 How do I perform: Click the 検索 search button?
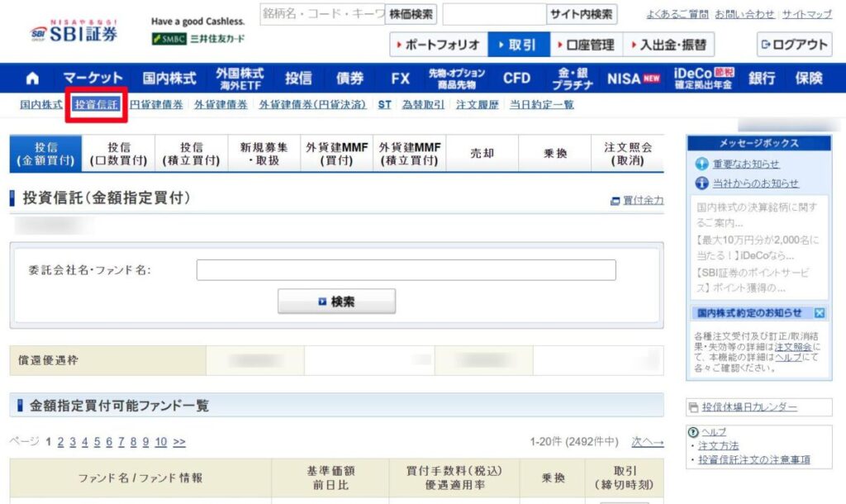pos(337,301)
